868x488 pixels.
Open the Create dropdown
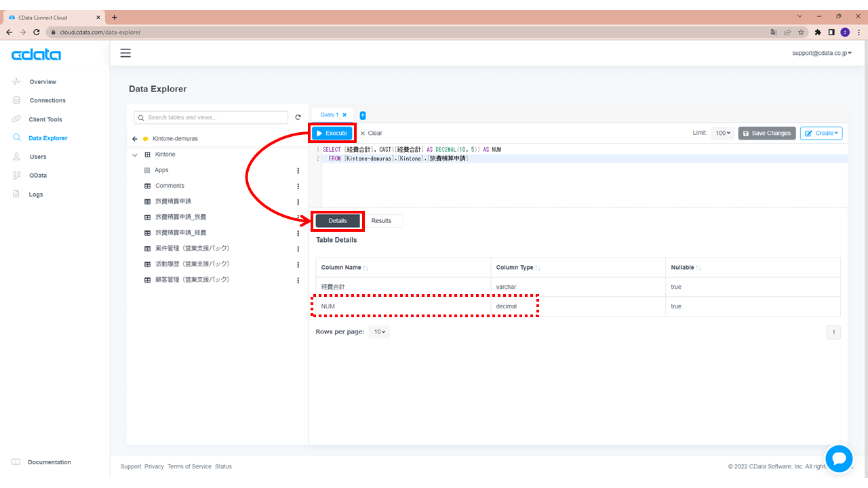821,134
